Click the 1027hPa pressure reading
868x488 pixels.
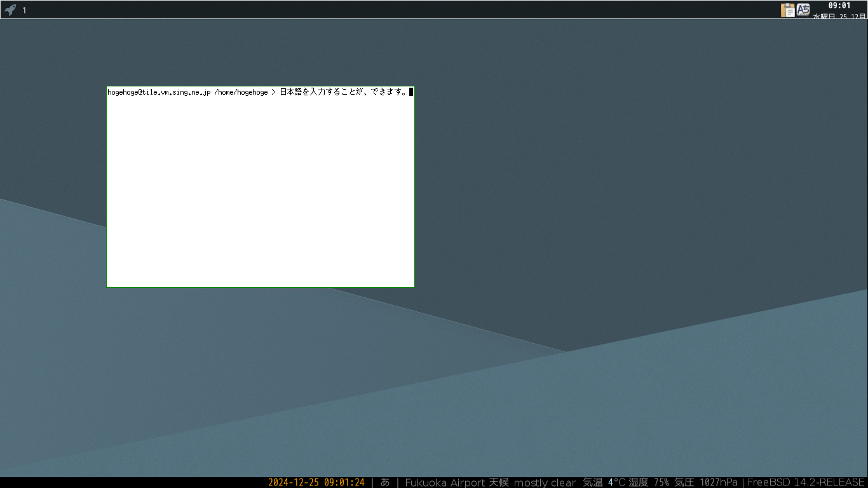click(719, 483)
